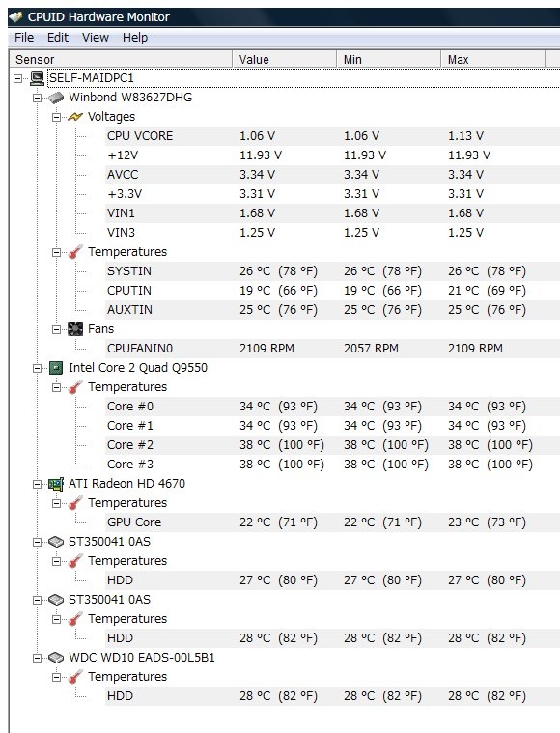Click the Winbond W83627DHG chip icon

pos(56,98)
